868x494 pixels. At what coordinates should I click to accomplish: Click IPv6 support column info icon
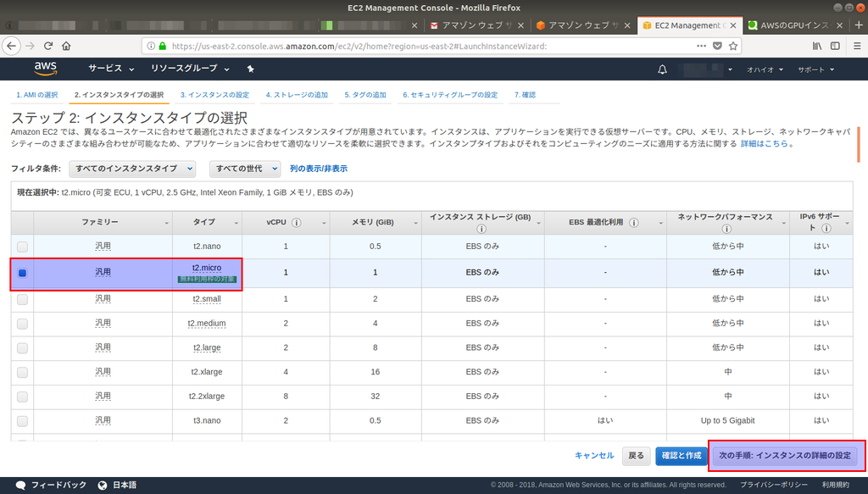coord(826,228)
